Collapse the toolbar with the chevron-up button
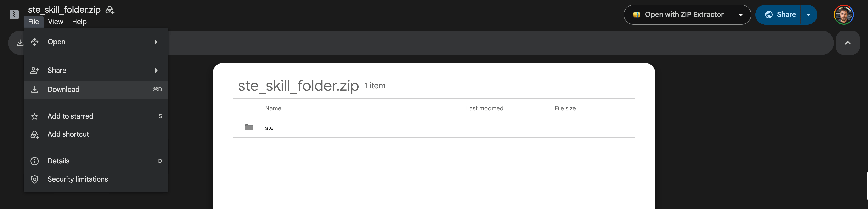Image resolution: width=868 pixels, height=209 pixels. click(x=848, y=43)
